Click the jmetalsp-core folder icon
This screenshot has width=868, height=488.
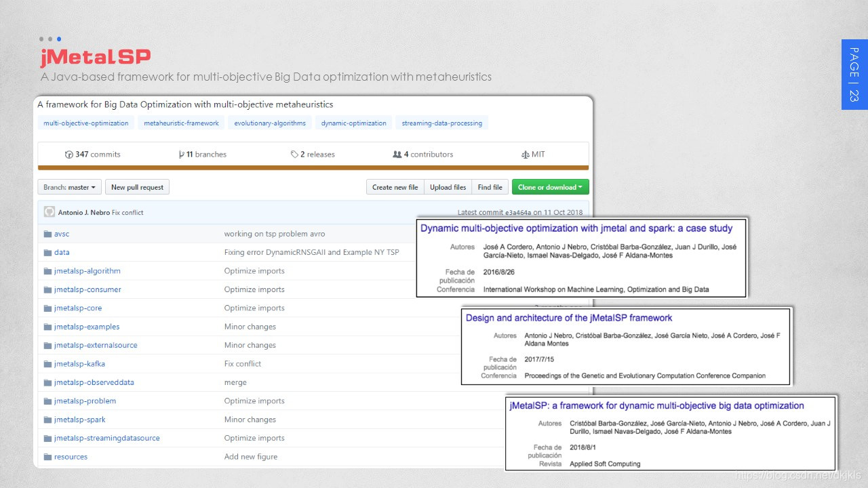[x=47, y=308]
